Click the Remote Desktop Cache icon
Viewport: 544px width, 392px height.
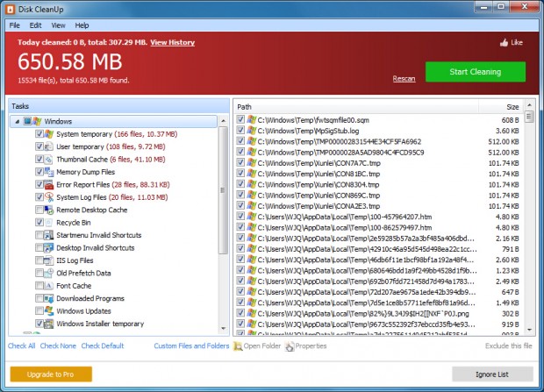coord(49,210)
